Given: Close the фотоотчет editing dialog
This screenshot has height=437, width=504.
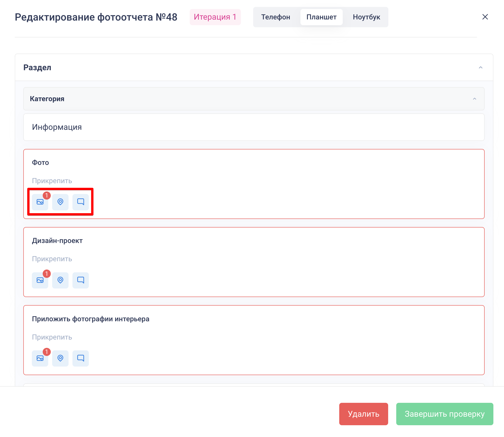Looking at the screenshot, I should pos(485,17).
